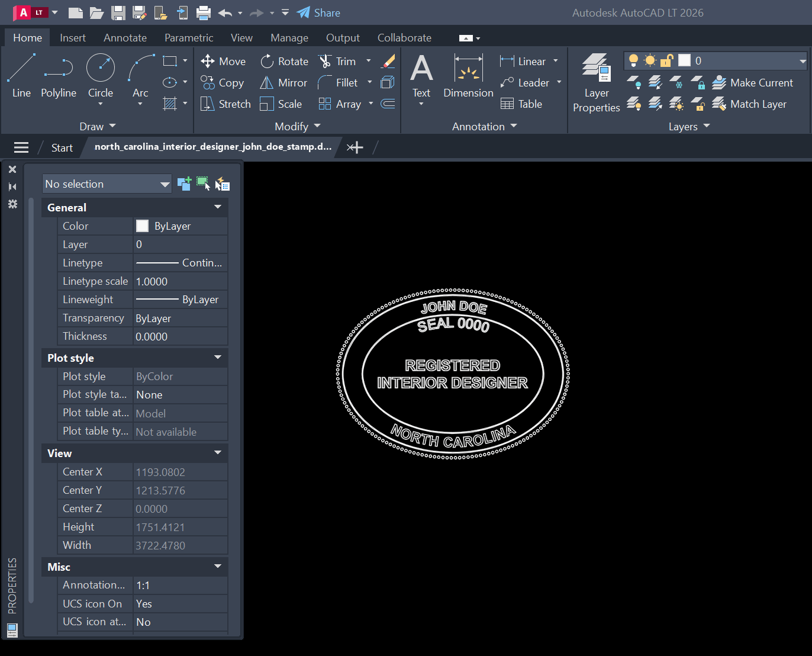Click the Offset icon in Modify panel
Viewport: 812px width, 656px height.
click(388, 104)
